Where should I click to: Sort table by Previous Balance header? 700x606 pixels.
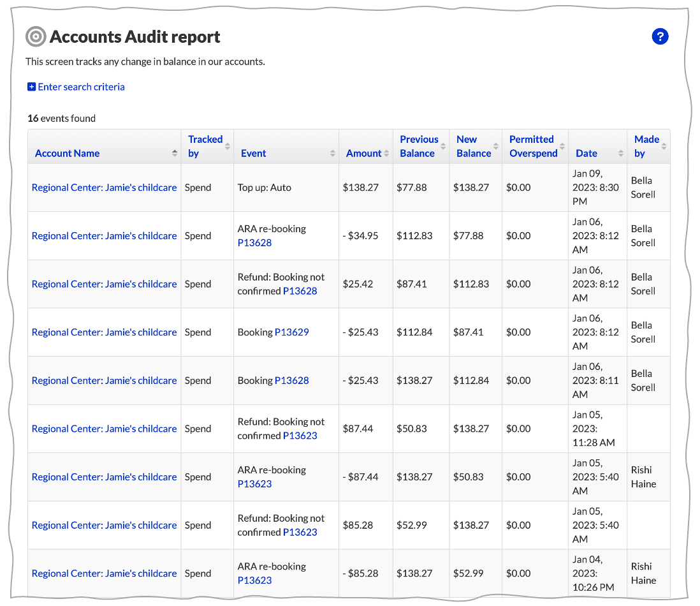(x=419, y=146)
